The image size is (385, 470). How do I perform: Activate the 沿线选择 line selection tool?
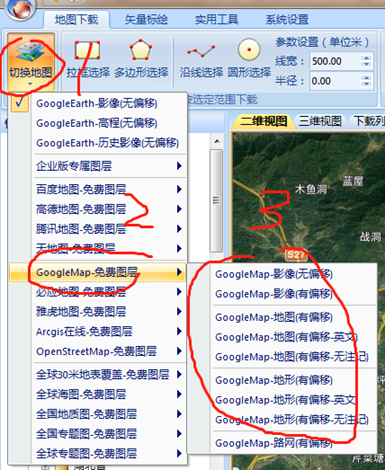point(201,51)
